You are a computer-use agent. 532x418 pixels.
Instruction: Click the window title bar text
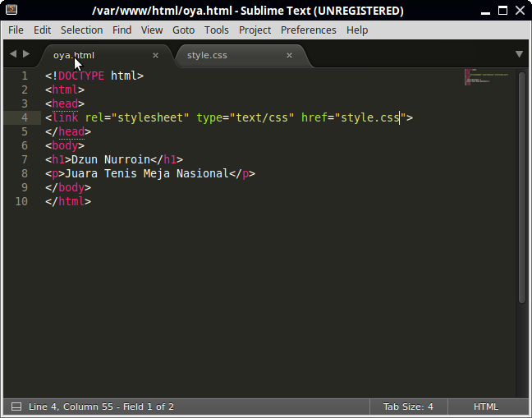tap(248, 11)
